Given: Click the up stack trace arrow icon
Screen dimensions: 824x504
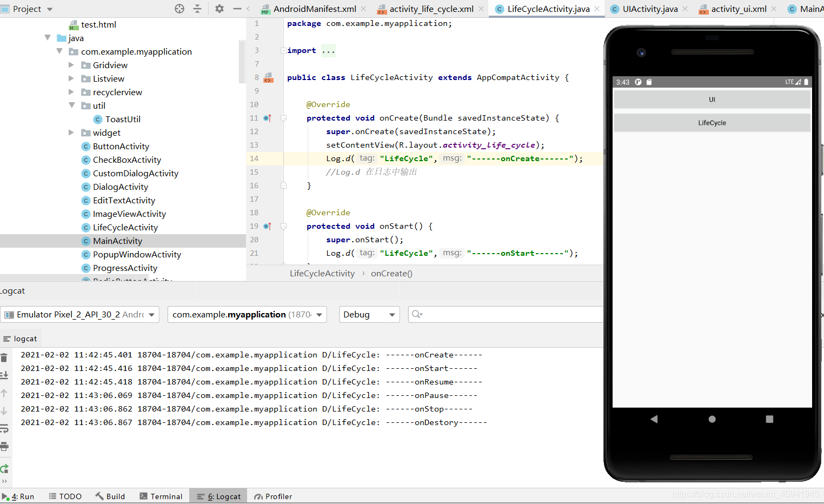Looking at the screenshot, I should click(4, 393).
